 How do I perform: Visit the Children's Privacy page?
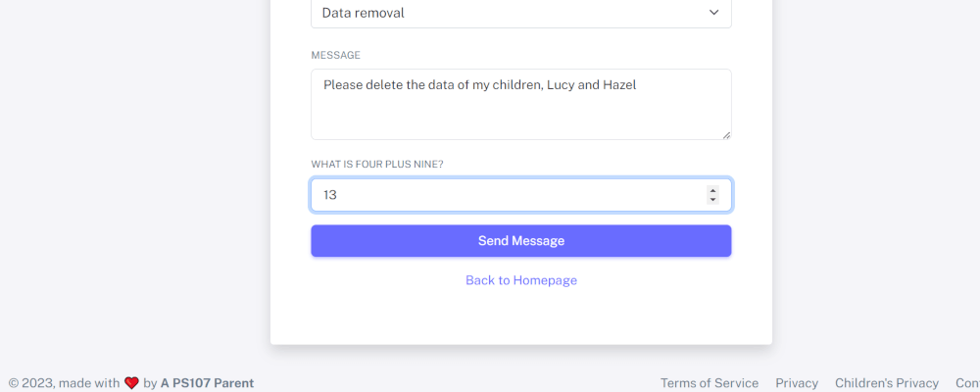886,383
